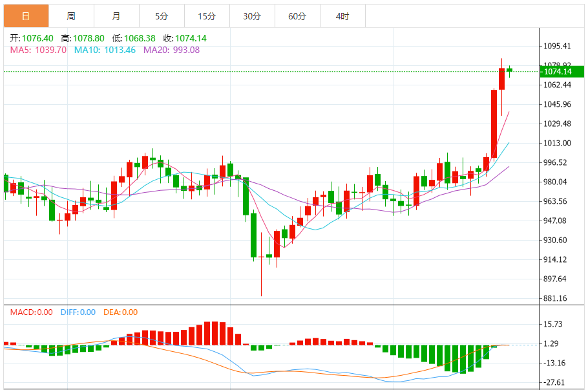Click the 914.12 price axis label
This screenshot has width=588, height=390.
click(556, 260)
